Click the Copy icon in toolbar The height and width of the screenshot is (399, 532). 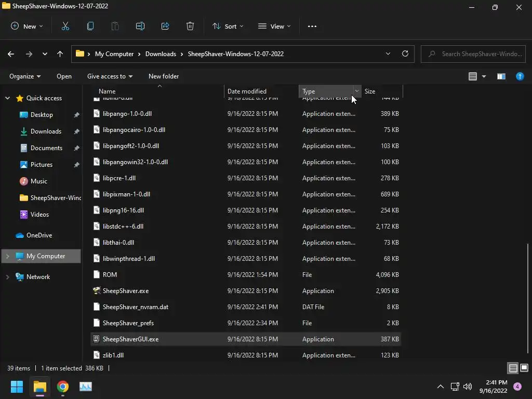click(90, 26)
